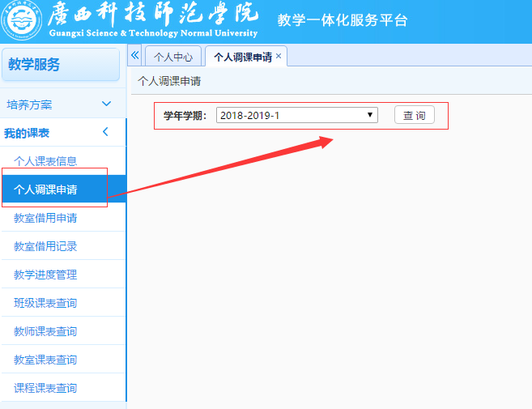Collapse the 我的课表 section chevron
The height and width of the screenshot is (409, 532).
point(105,133)
